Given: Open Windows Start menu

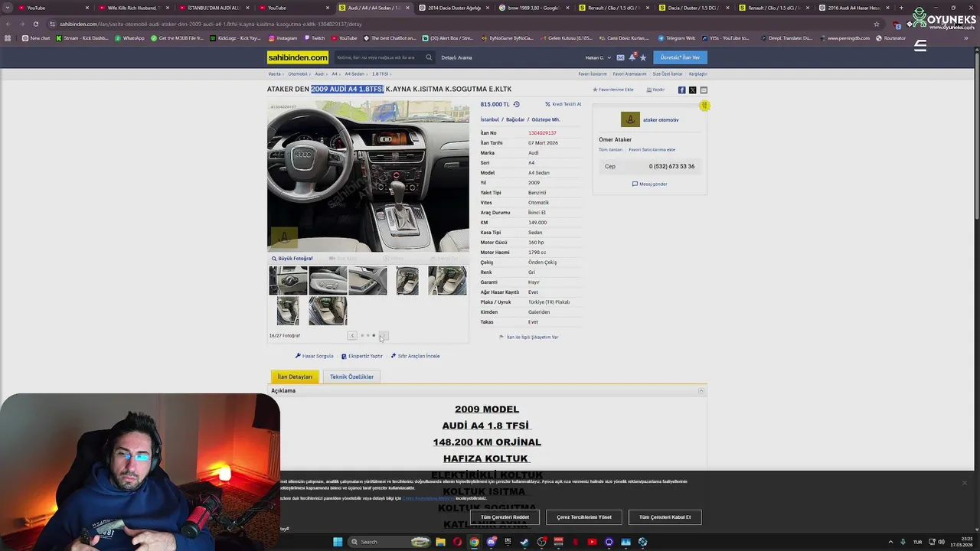Looking at the screenshot, I should click(338, 542).
